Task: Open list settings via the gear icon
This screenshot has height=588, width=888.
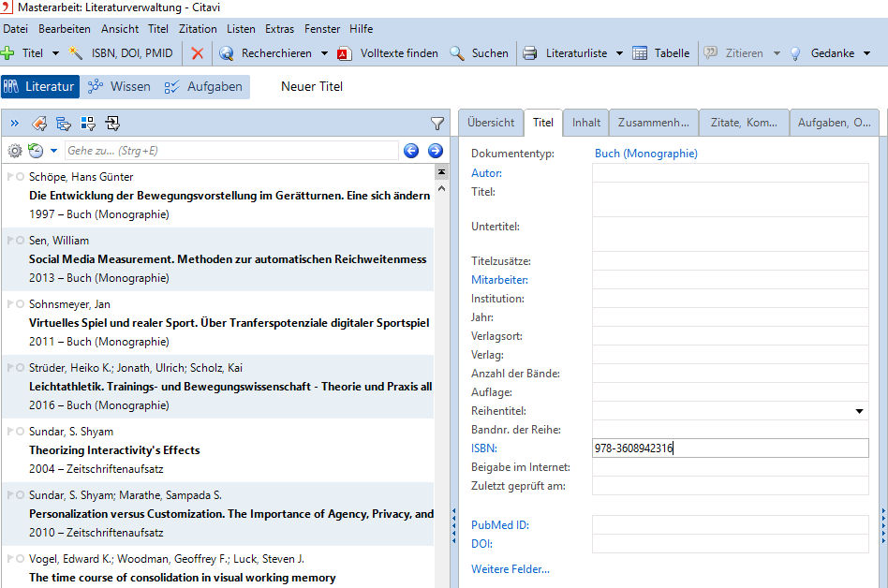Action: [15, 151]
